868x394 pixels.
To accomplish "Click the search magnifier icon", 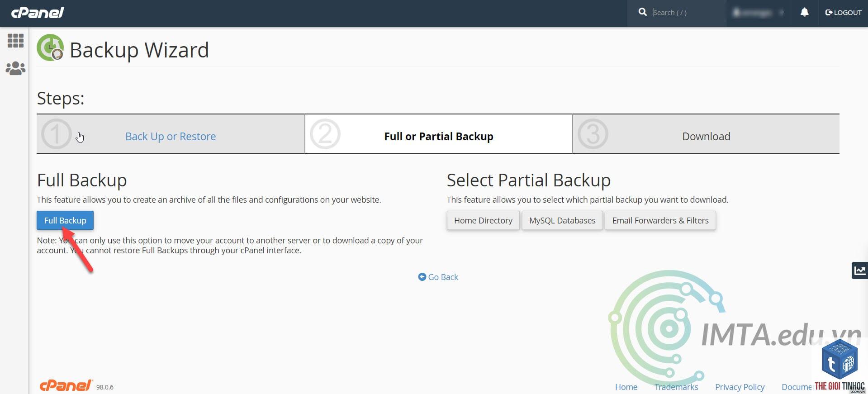I will [x=642, y=12].
